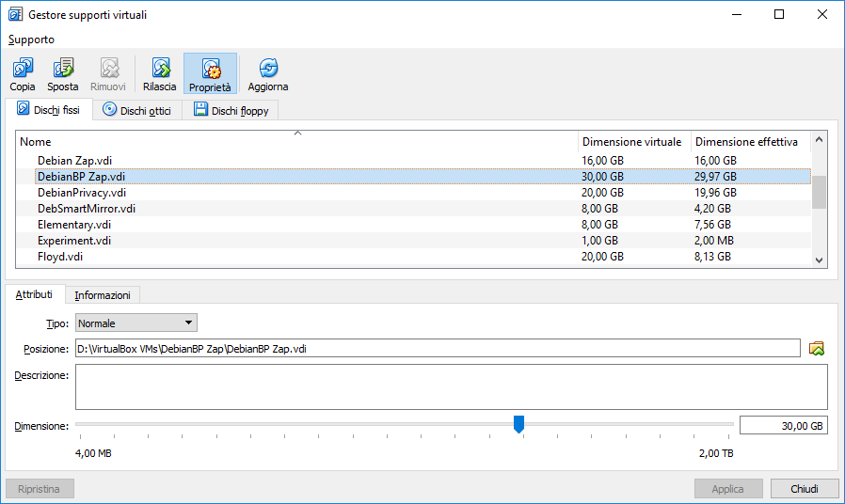Open the Supporto menu

pos(31,39)
